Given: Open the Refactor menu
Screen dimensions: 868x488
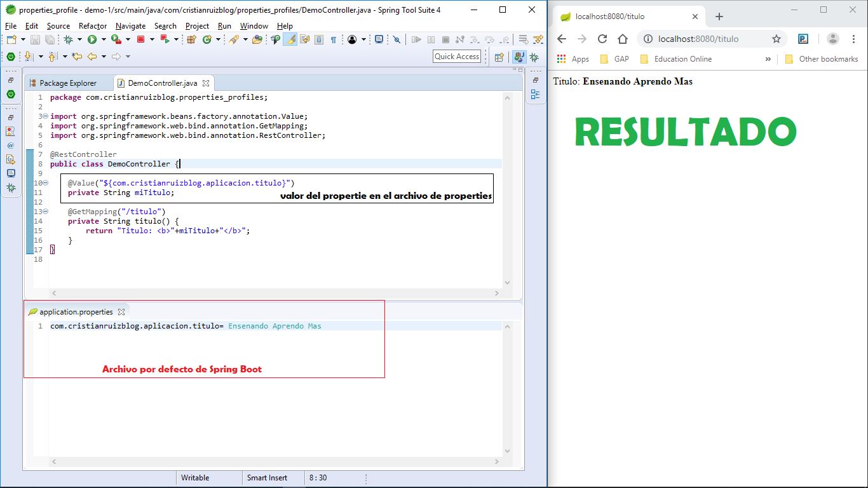Looking at the screenshot, I should pos(93,26).
